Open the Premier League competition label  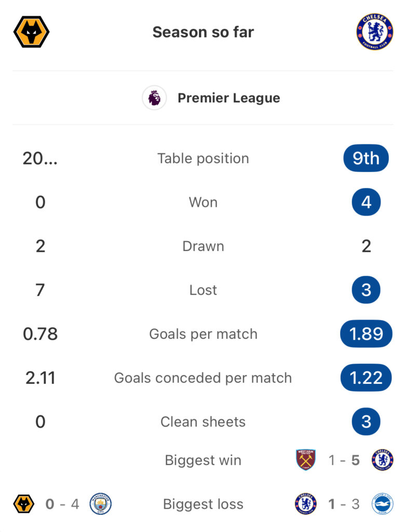[x=228, y=98]
